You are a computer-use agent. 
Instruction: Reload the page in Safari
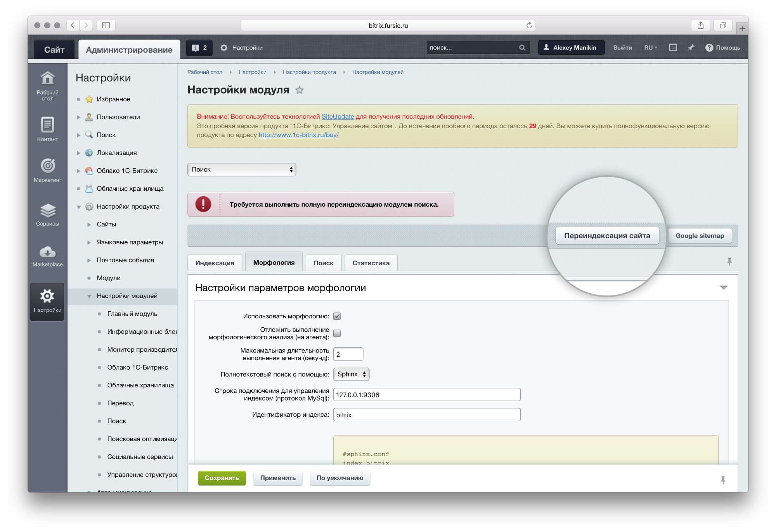(x=529, y=26)
